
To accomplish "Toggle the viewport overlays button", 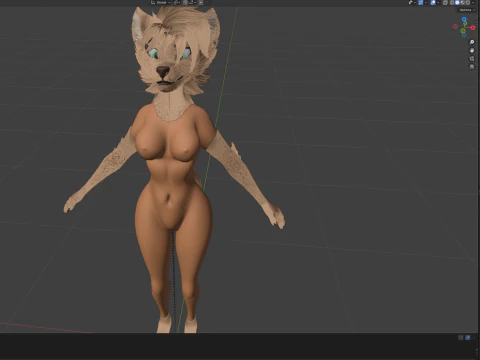I will [433, 2].
